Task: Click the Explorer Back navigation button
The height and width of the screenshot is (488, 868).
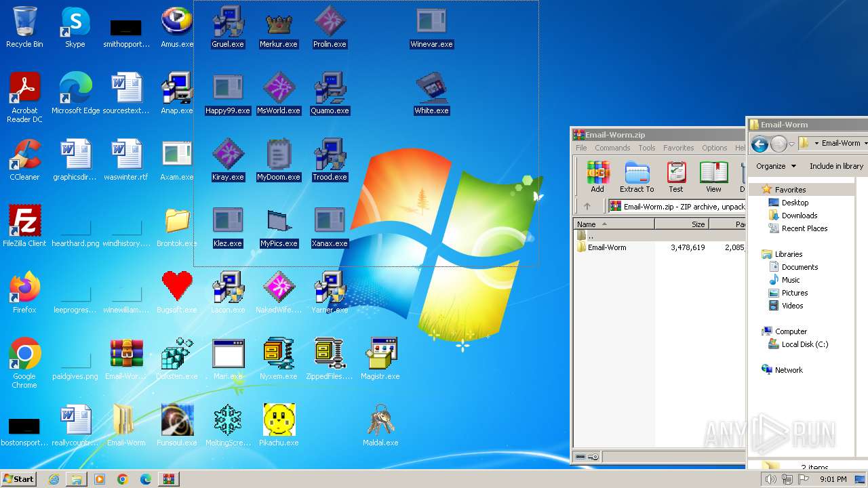Action: pyautogui.click(x=759, y=144)
